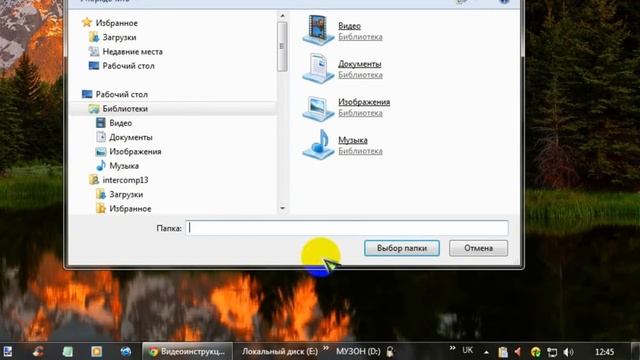Screen dimensions: 640x360
Task: Select Избранное in the navigation tree
Action: pyautogui.click(x=117, y=23)
